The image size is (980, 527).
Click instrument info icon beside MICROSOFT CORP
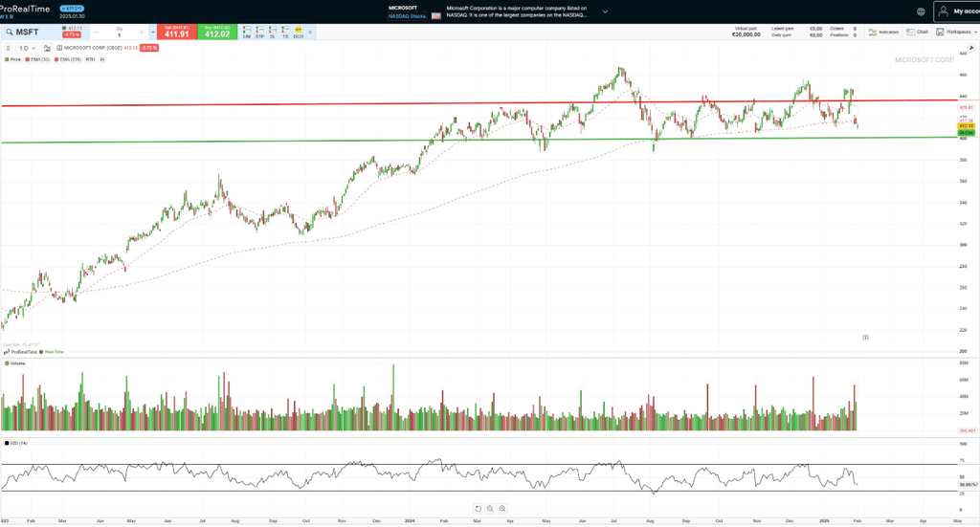tap(59, 48)
